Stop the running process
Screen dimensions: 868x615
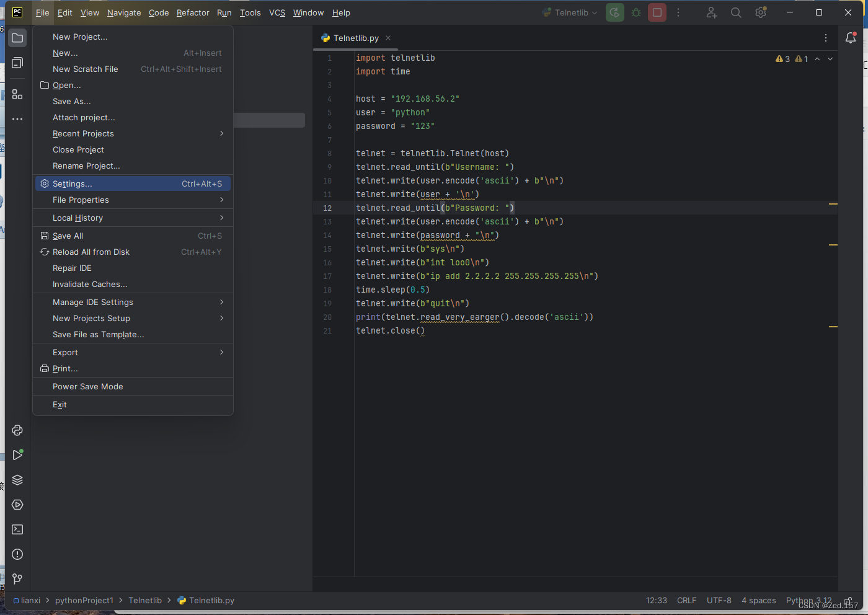(657, 12)
